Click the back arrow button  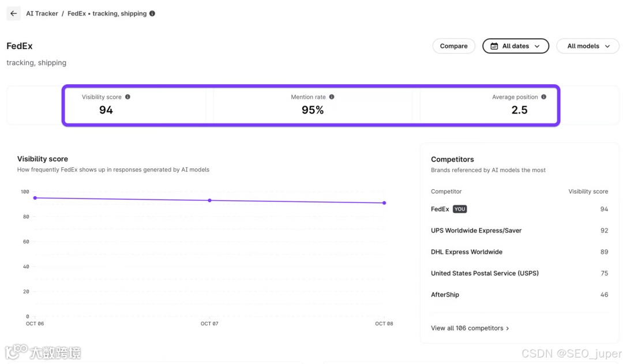(x=14, y=13)
